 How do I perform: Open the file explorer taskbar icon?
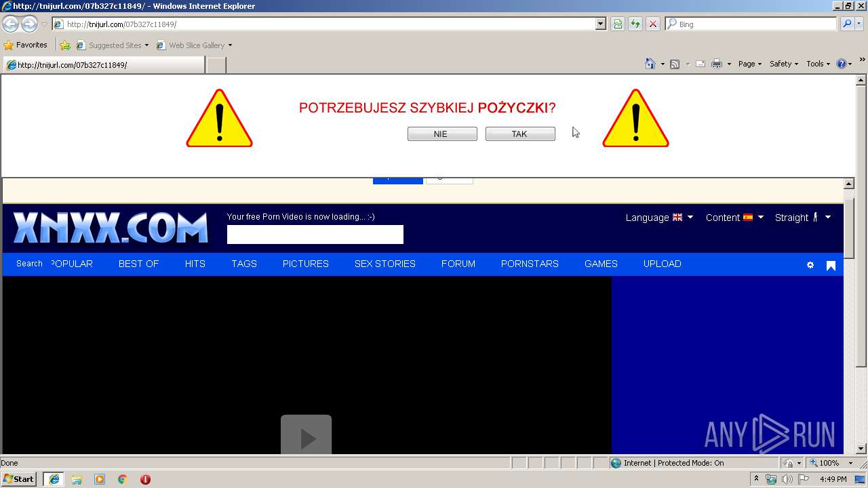click(x=77, y=479)
